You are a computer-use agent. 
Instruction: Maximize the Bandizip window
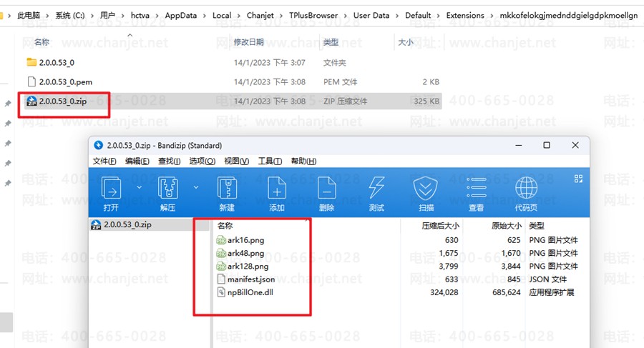point(547,145)
